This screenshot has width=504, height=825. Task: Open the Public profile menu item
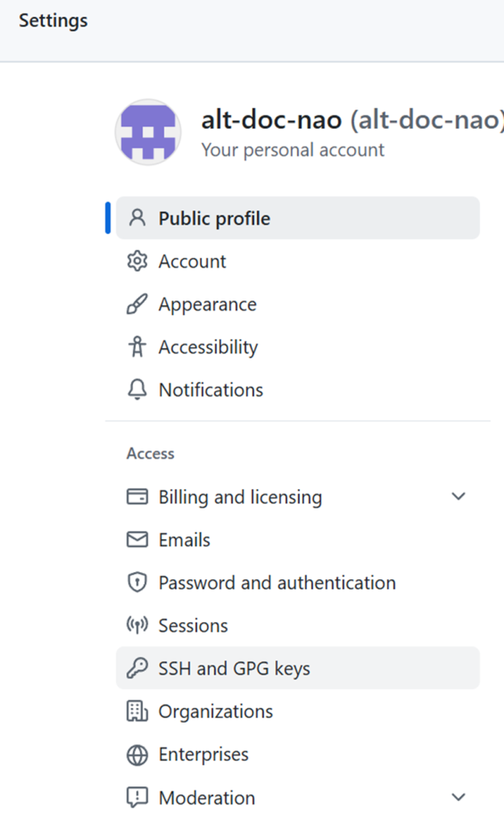(297, 218)
